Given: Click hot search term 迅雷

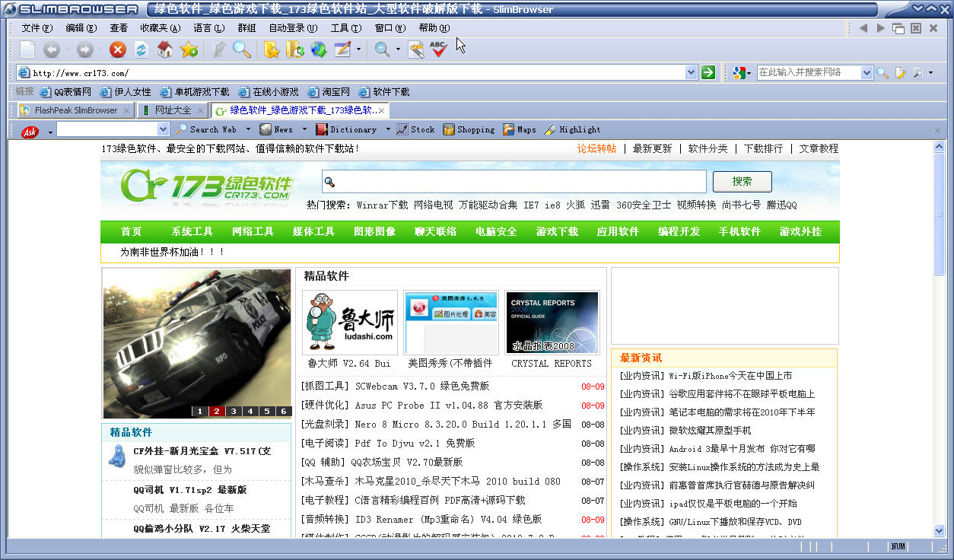Looking at the screenshot, I should pos(600,205).
